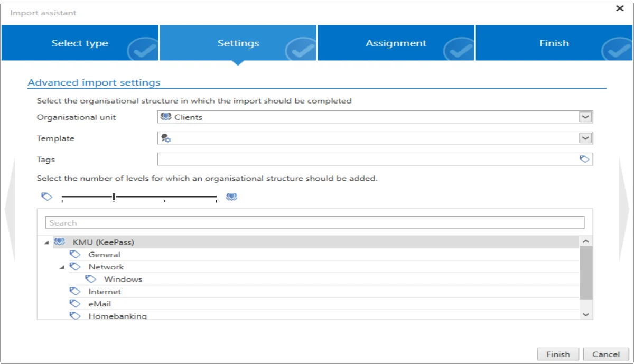Click the tag icon beside General

pos(75,254)
